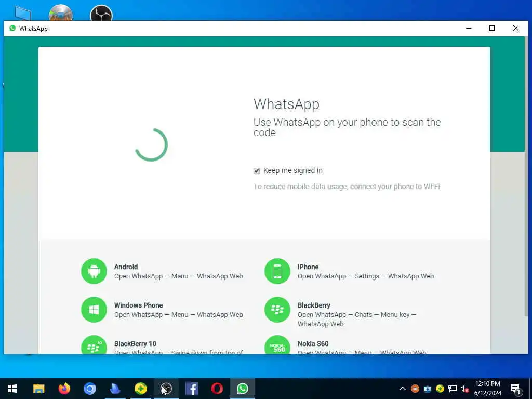
Task: Click BlackBerry's 'Chats — Menu key' instruction
Action: pyautogui.click(x=357, y=319)
